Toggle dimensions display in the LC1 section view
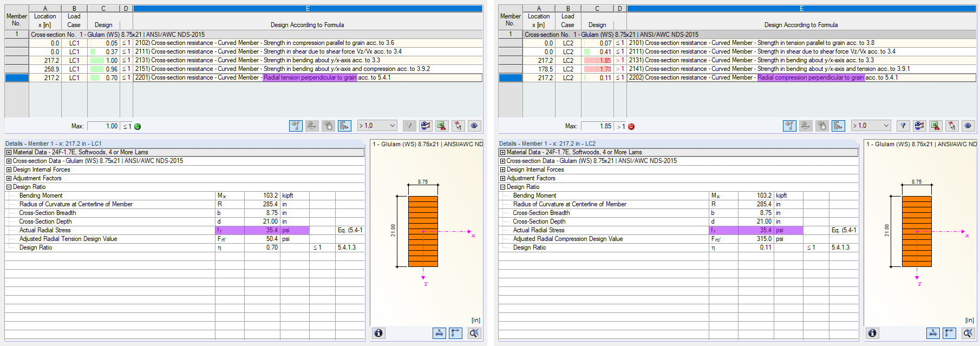The width and height of the screenshot is (980, 346). click(x=440, y=333)
